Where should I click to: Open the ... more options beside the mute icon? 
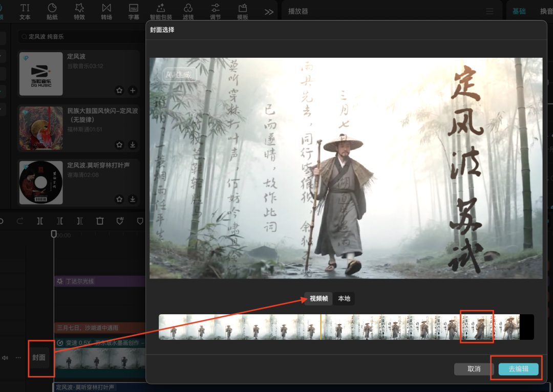pyautogui.click(x=18, y=358)
